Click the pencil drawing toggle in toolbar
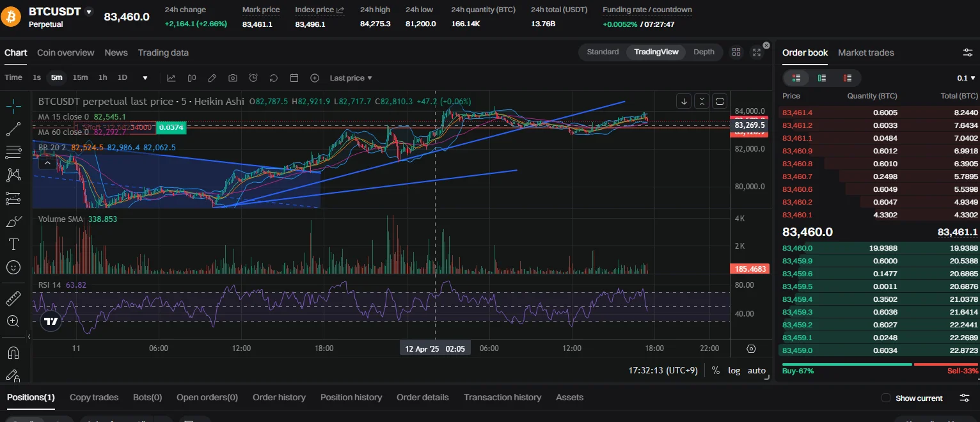Viewport: 980px width, 422px height. point(212,78)
